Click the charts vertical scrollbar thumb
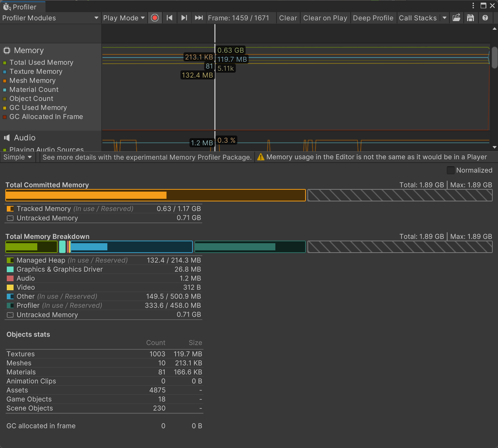The width and height of the screenshot is (498, 448). coord(494,57)
